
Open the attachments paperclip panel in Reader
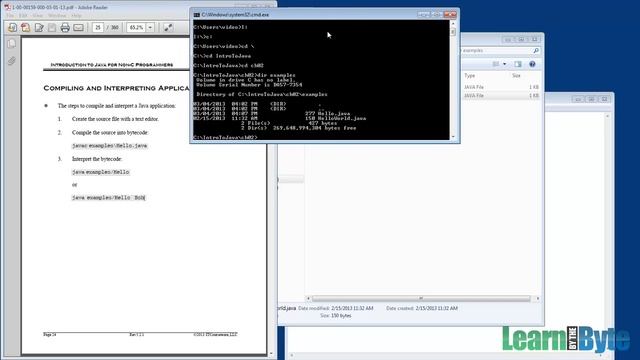click(x=11, y=61)
